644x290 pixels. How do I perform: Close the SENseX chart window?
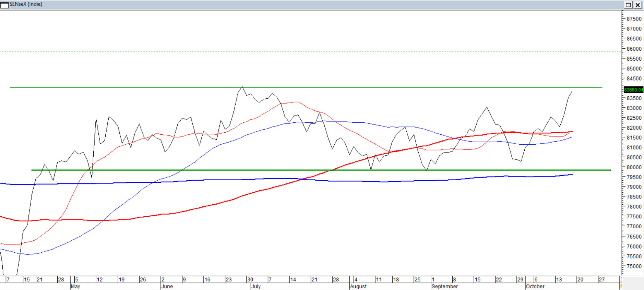click(637, 5)
